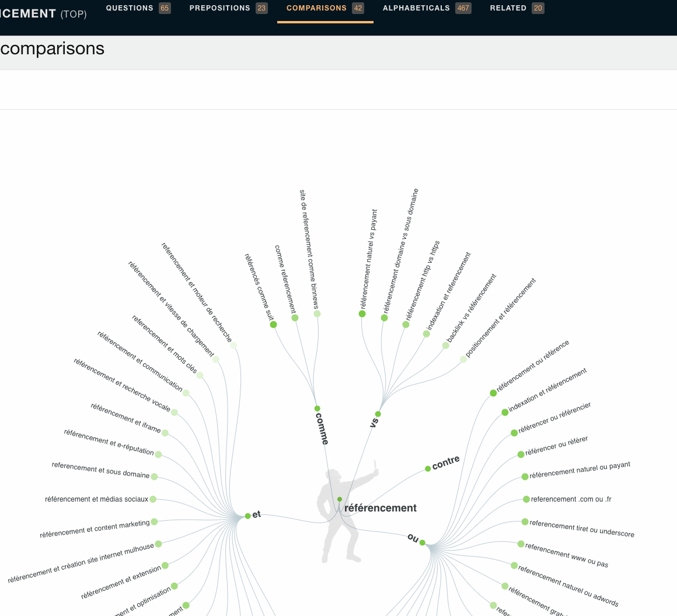This screenshot has width=677, height=616.
Task: Select the 'ou' branch node
Action: 422,542
